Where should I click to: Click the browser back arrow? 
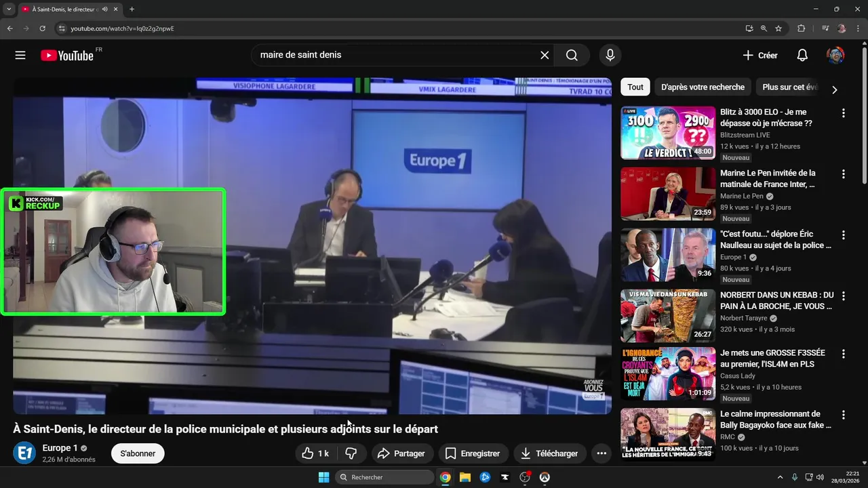point(10,28)
